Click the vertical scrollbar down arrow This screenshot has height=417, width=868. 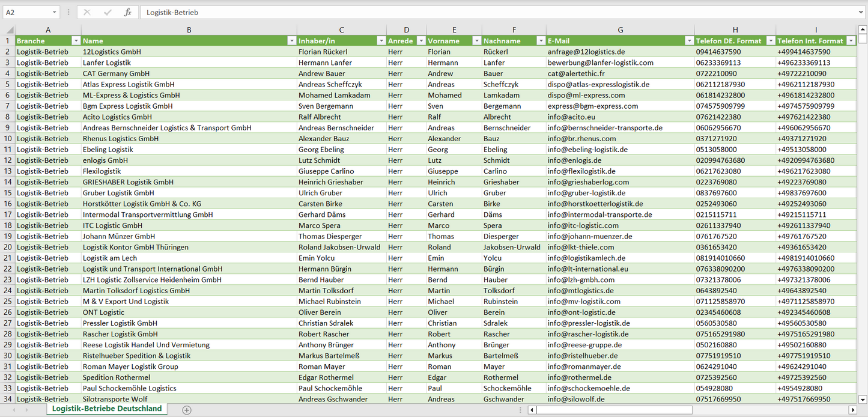coord(863,399)
